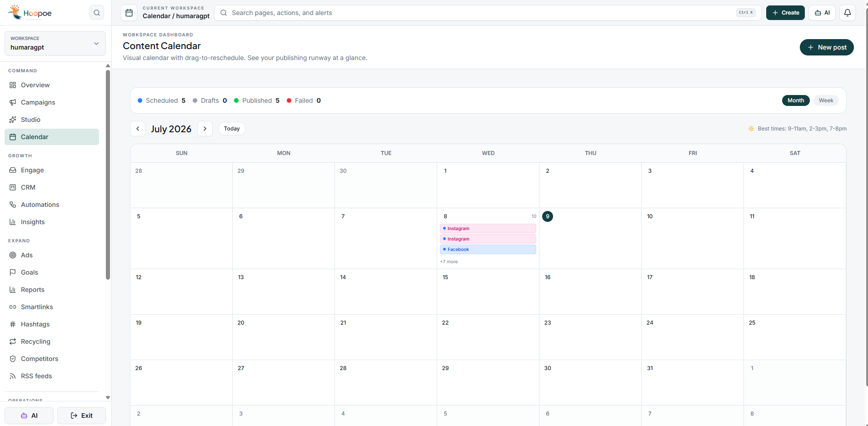868x426 pixels.
Task: Open the Overview page label
Action: pos(35,85)
